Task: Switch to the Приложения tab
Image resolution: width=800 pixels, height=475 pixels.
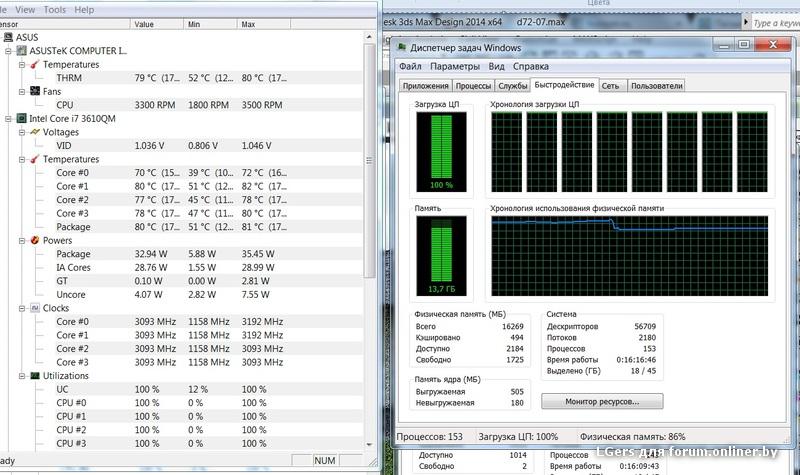Action: pyautogui.click(x=426, y=86)
